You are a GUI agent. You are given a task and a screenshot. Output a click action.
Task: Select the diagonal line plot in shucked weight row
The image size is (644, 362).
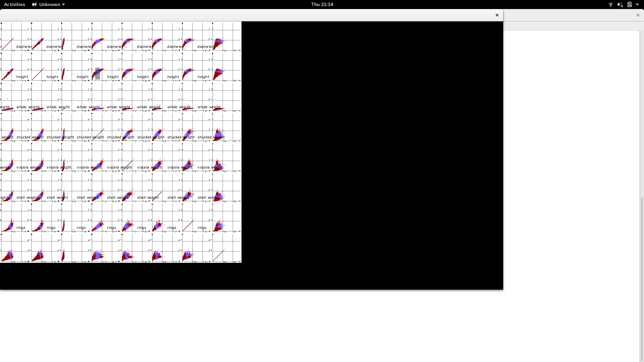[x=98, y=134]
